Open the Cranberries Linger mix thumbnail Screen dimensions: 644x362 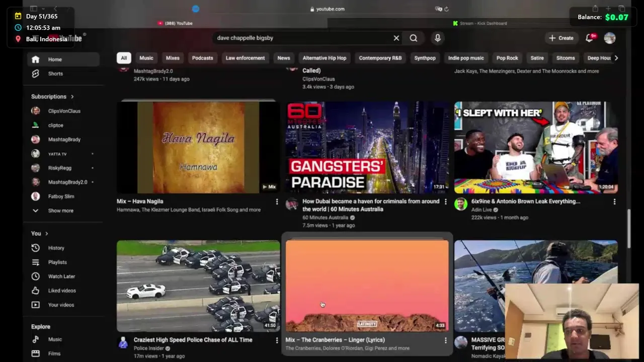(367, 286)
